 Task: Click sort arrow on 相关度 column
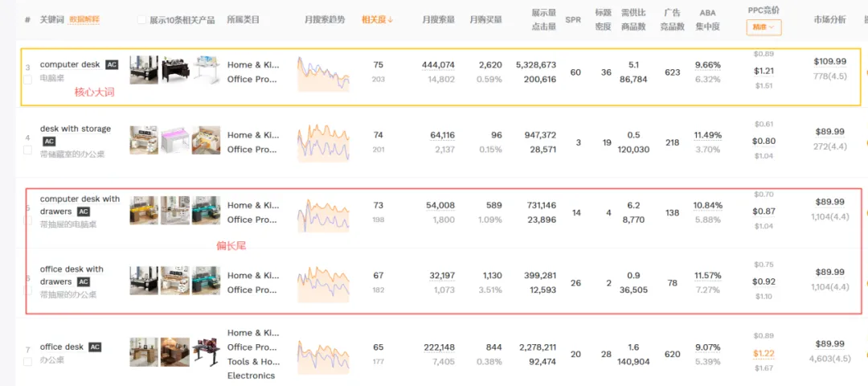click(391, 19)
